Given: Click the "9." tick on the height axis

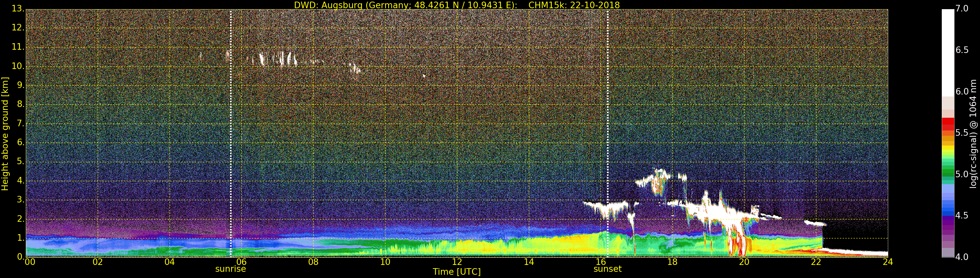Looking at the screenshot, I should [21, 85].
